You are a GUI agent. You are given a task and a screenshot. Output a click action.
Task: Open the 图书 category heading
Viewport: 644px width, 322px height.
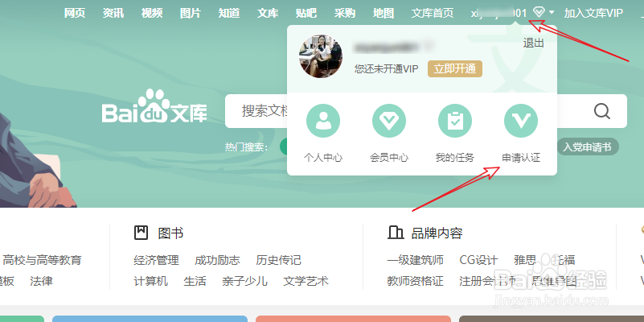[x=170, y=233]
